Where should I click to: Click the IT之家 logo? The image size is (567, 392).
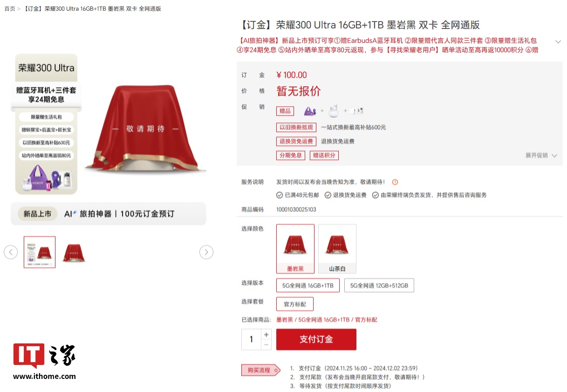click(44, 361)
